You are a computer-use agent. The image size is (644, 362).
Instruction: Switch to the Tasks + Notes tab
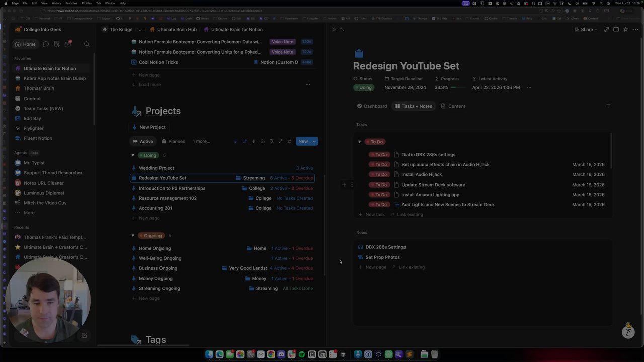click(414, 106)
